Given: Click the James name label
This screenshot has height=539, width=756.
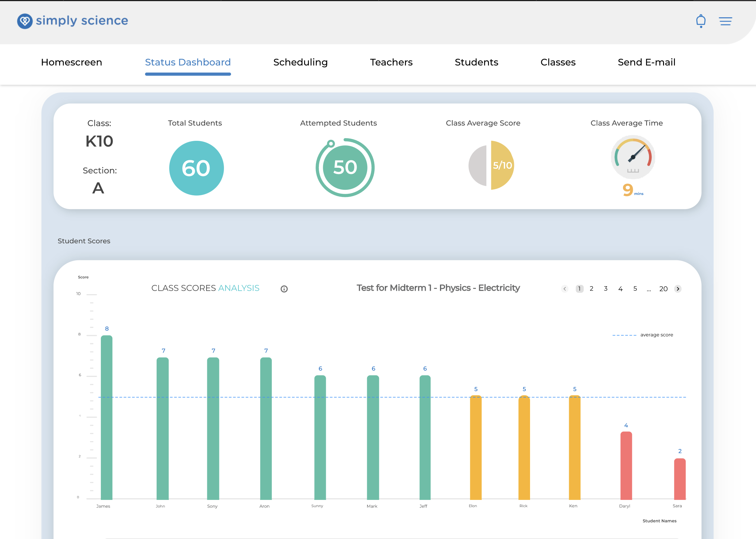Looking at the screenshot, I should 103,506.
